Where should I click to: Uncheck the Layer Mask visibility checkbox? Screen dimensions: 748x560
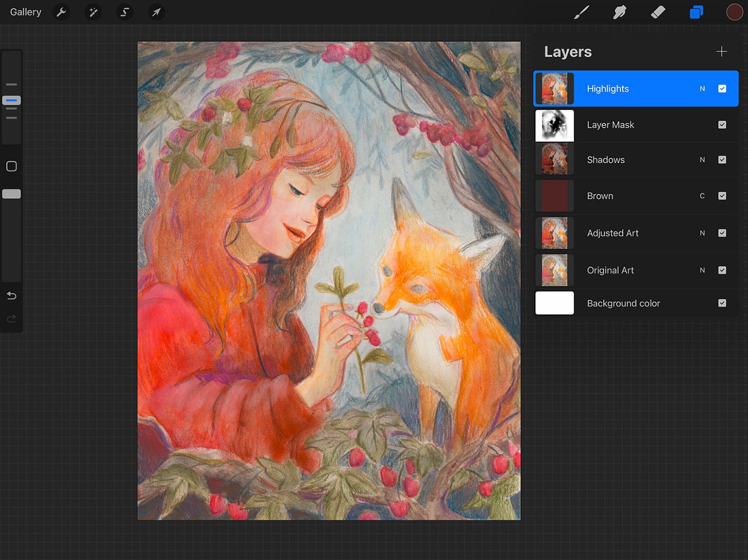[722, 125]
